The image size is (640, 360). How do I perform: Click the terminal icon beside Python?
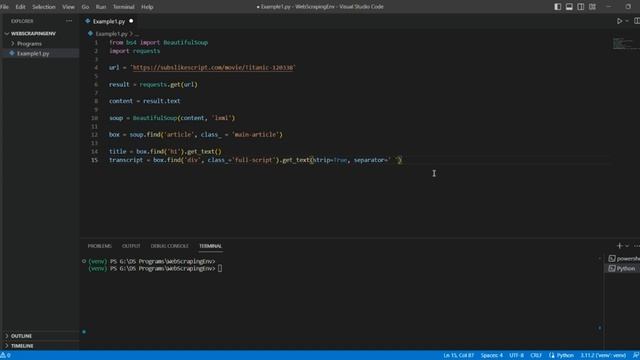click(612, 269)
